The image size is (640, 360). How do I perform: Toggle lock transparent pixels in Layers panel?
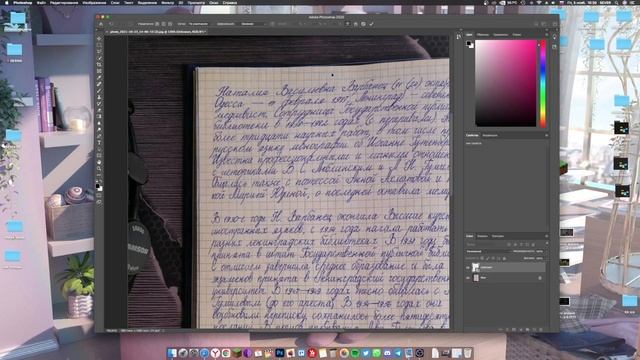coord(482,258)
